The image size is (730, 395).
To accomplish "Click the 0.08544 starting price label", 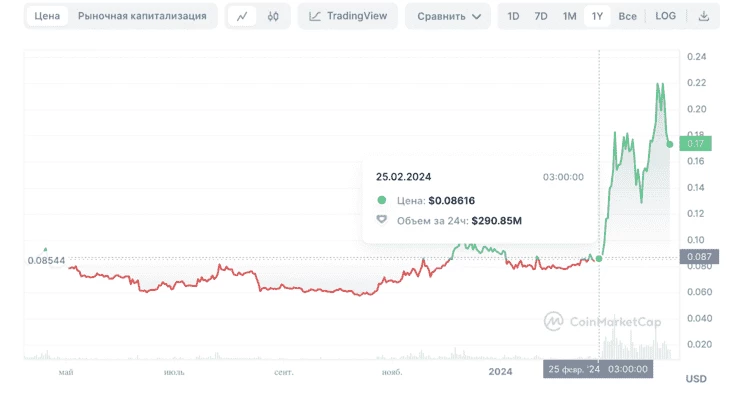I will click(x=46, y=260).
